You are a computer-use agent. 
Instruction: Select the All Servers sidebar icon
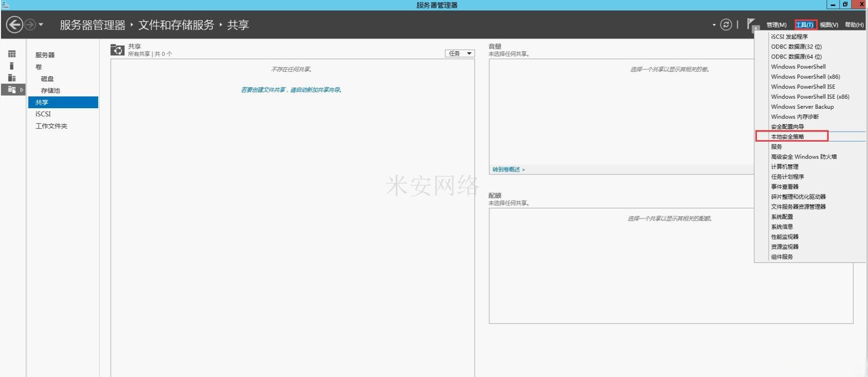point(12,78)
